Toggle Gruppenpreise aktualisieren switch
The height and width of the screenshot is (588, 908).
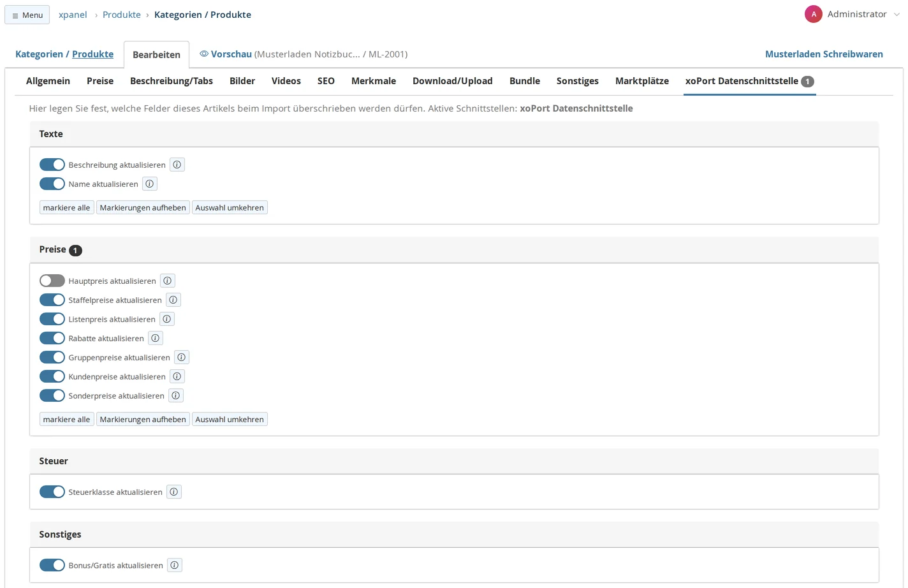pos(52,357)
